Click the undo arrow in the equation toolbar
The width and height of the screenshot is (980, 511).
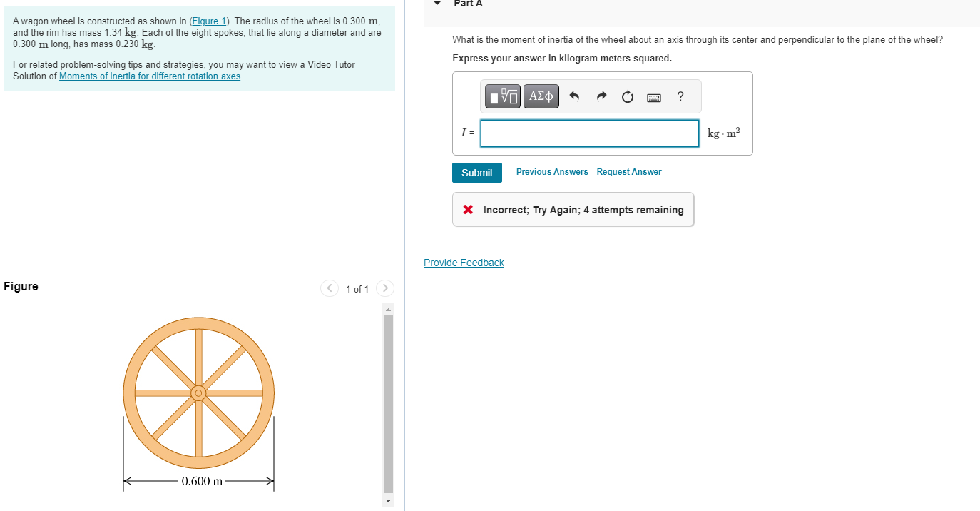575,96
